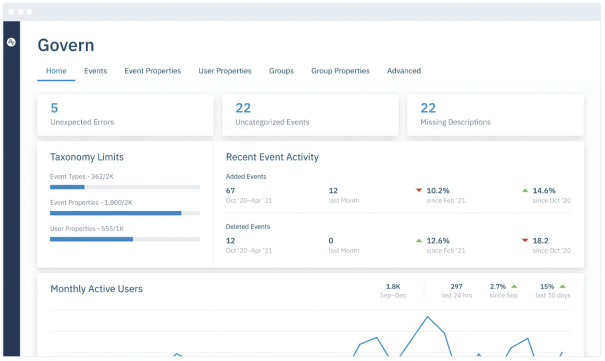Click the green up arrow beside 12.6%
This screenshot has width=605, height=361.
(419, 241)
